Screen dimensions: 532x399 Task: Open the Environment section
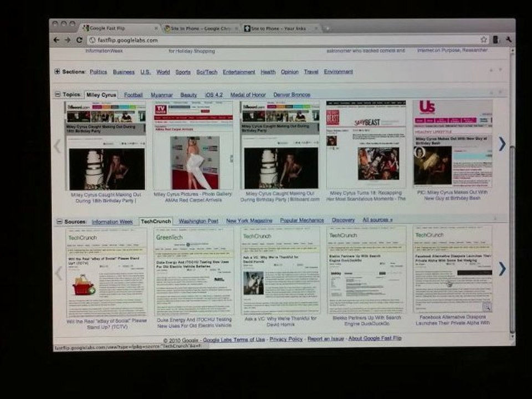click(x=338, y=71)
